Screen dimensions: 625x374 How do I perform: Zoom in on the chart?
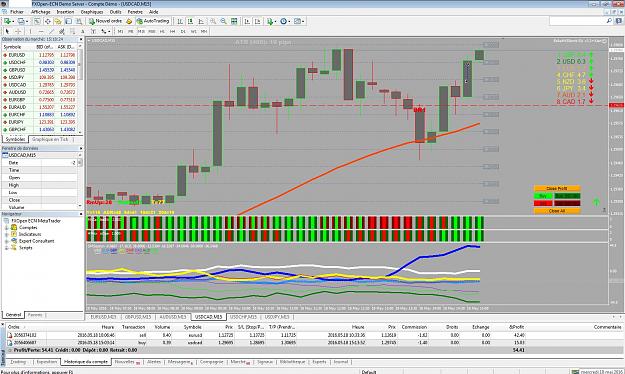tap(213, 21)
